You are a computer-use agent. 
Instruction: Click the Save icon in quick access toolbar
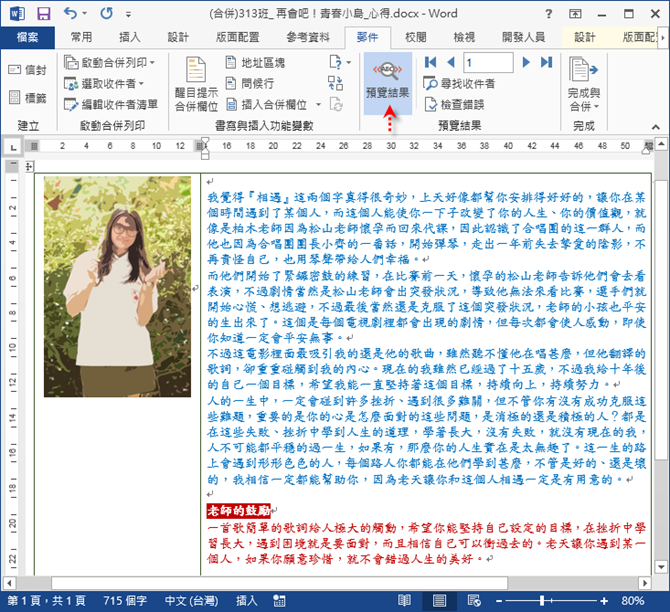click(44, 14)
